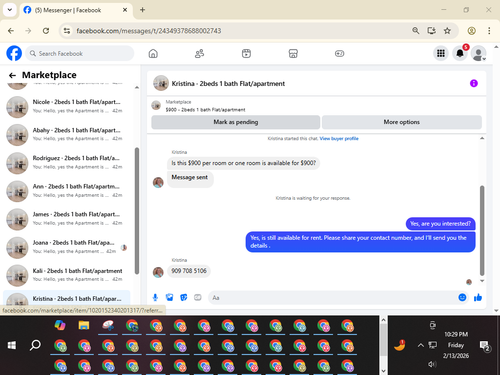Click the address bar URL
The image size is (500, 375).
[149, 31]
